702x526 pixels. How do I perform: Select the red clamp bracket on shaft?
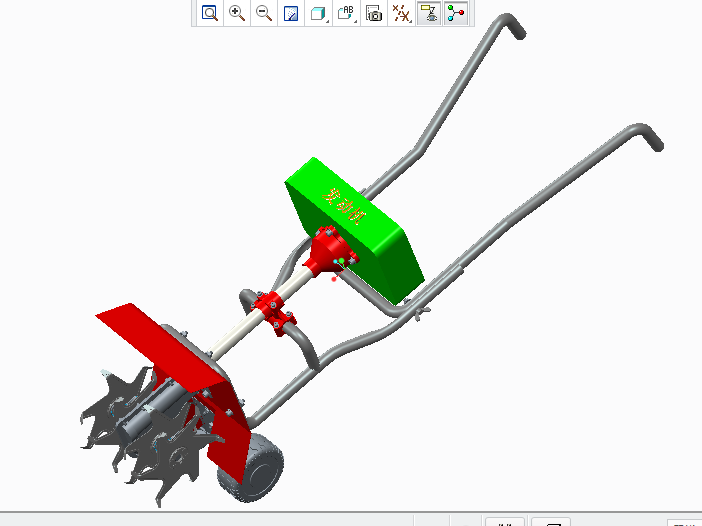point(273,312)
